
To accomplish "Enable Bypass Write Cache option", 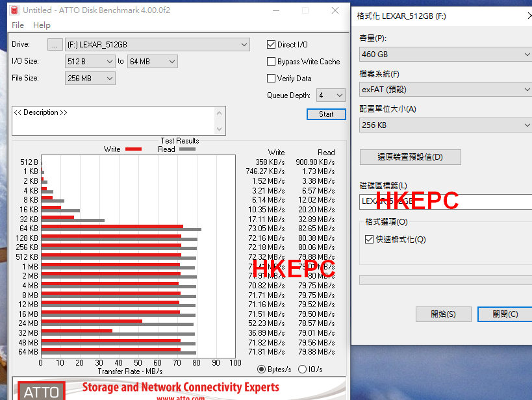I will (x=272, y=62).
